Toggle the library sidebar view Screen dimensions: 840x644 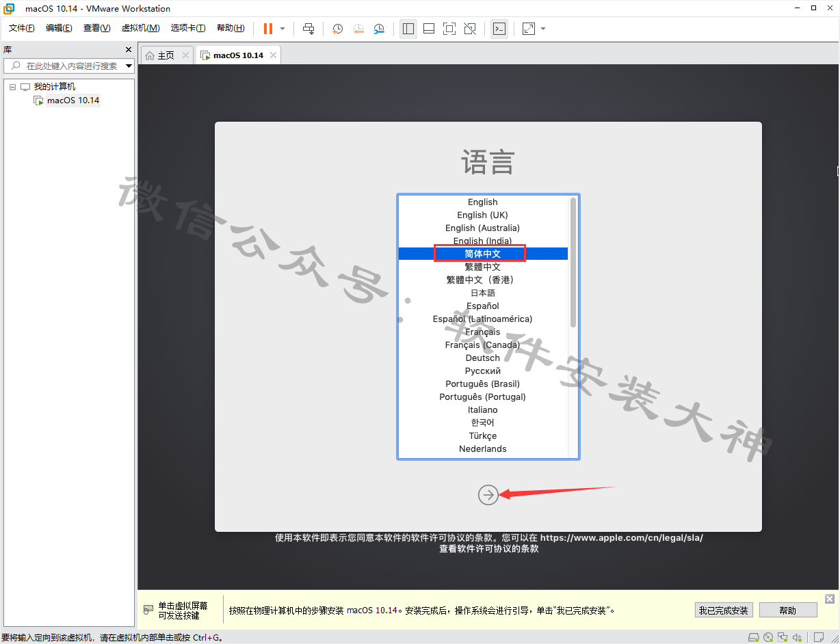click(408, 29)
